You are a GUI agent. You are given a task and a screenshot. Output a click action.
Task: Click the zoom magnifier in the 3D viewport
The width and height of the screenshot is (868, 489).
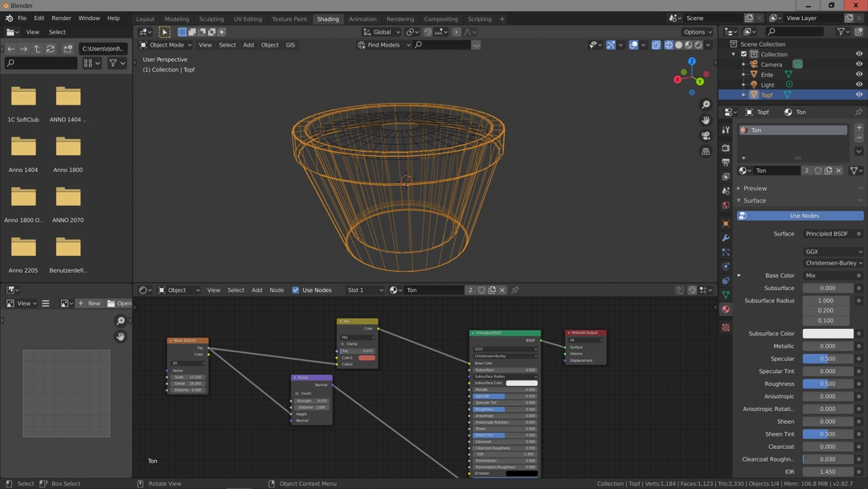706,105
